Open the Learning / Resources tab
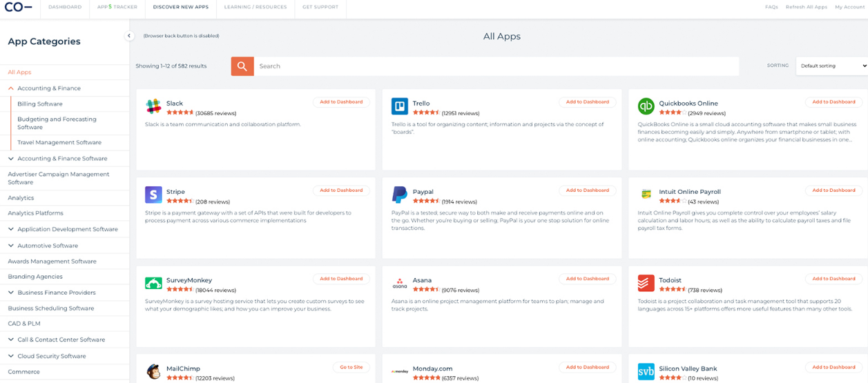 click(x=255, y=7)
